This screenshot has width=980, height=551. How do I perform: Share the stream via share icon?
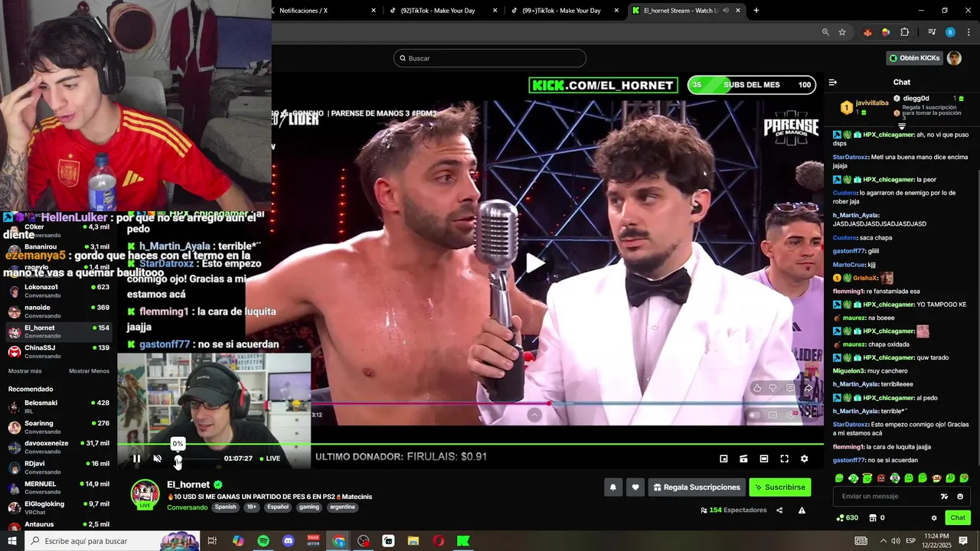[x=779, y=510]
